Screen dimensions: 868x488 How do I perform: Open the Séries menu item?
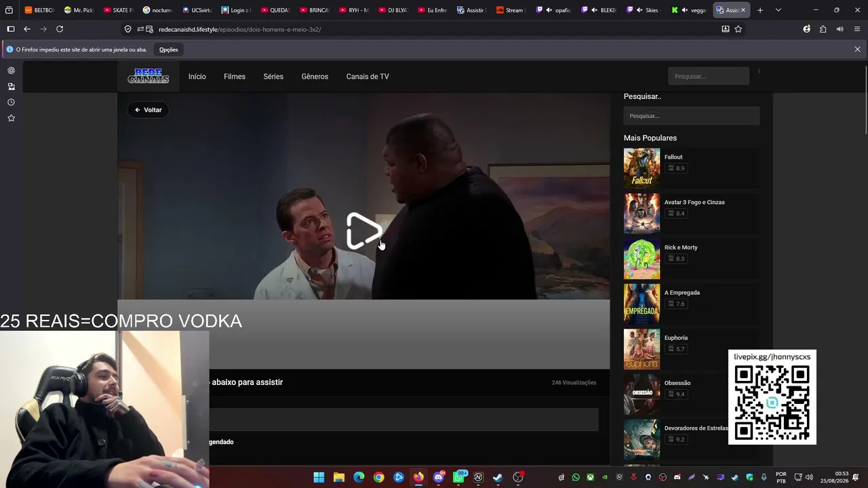tap(273, 77)
